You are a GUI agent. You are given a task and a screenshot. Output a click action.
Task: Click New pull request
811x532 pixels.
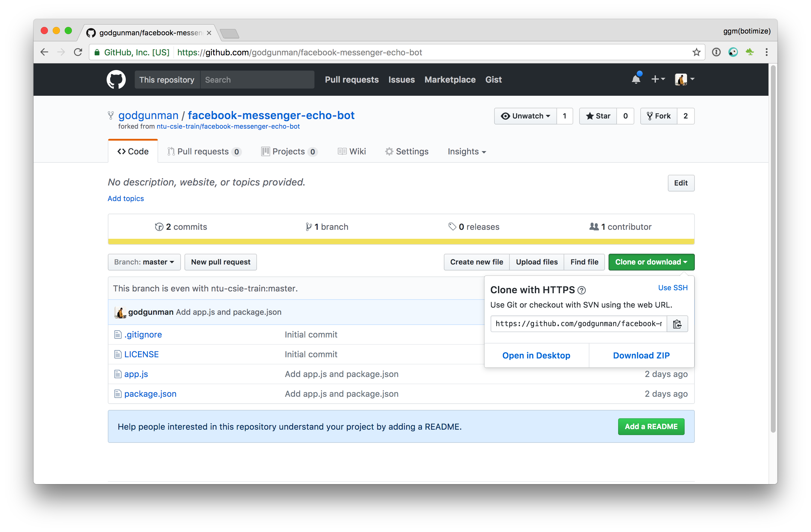tap(221, 262)
